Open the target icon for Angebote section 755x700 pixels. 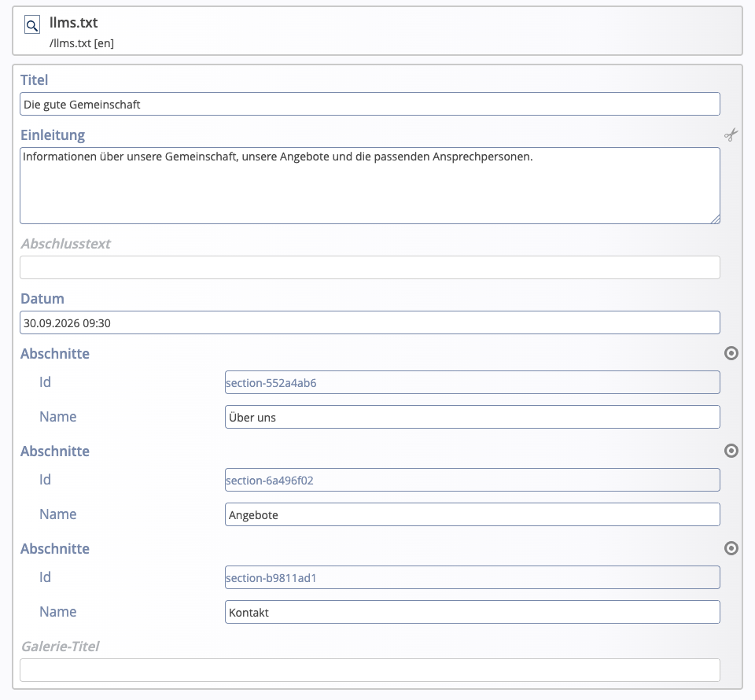coord(731,451)
